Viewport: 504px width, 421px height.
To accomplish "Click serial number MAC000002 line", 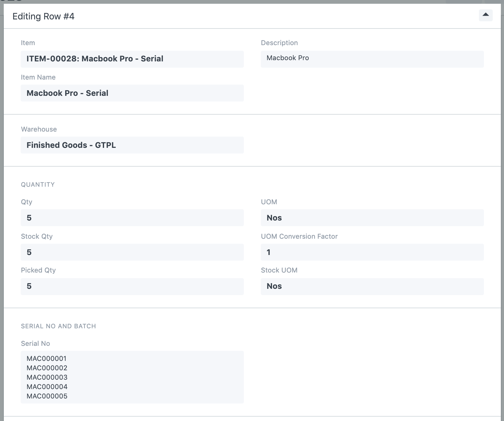I will (47, 368).
